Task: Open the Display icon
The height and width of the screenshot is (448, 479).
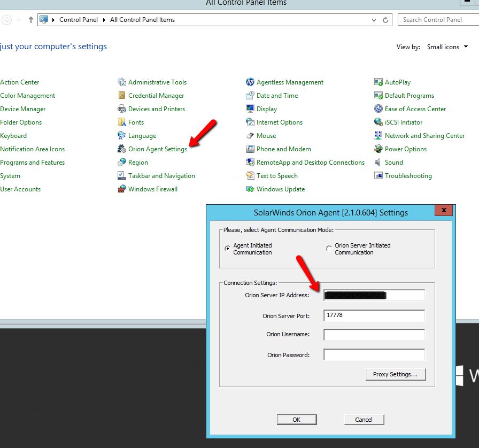Action: pos(250,109)
